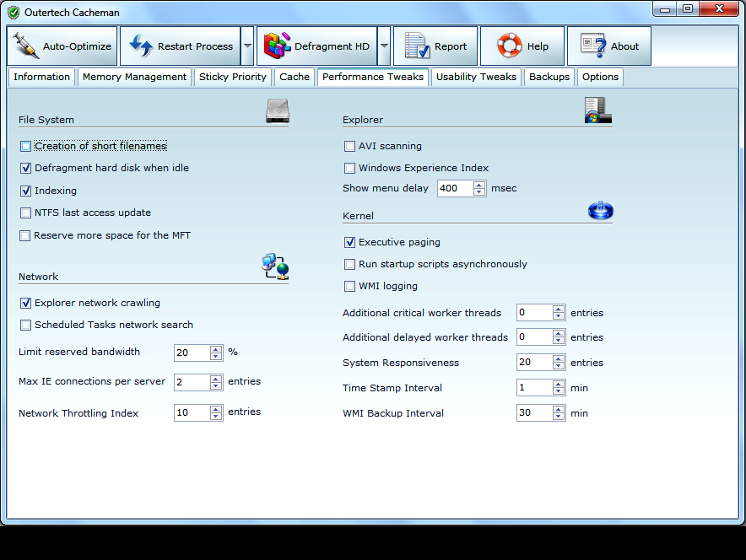Click the File System hard disk icon
746x560 pixels.
[x=278, y=110]
